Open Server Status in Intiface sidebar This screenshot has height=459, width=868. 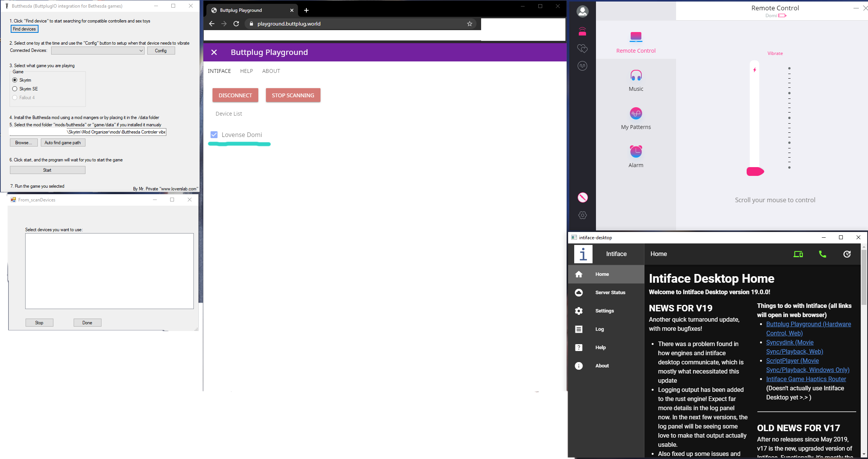(x=606, y=293)
